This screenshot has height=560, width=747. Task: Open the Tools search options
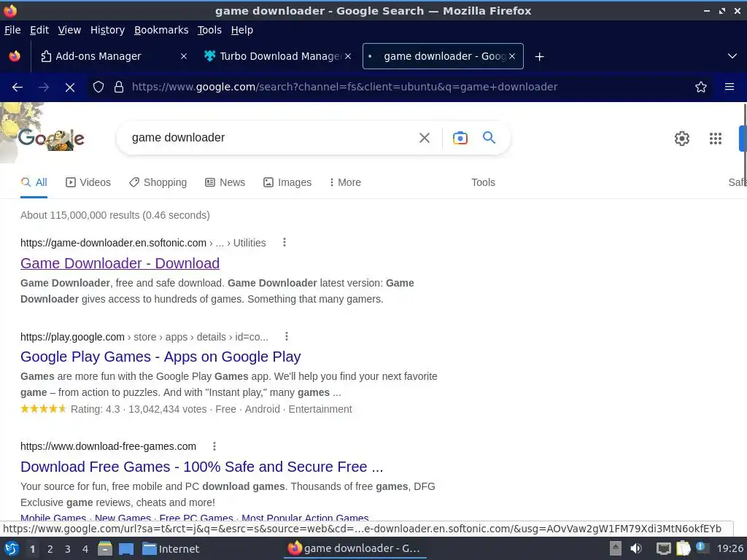tap(483, 182)
